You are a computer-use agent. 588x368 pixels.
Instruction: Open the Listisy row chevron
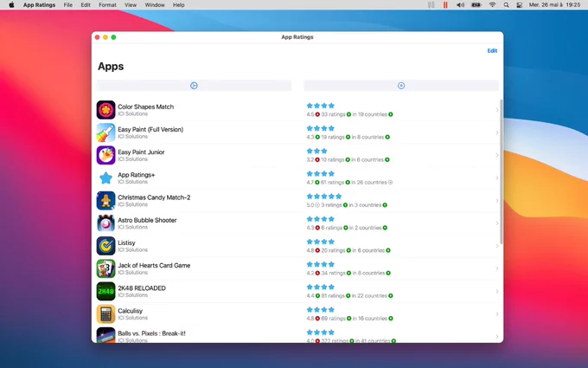(497, 246)
